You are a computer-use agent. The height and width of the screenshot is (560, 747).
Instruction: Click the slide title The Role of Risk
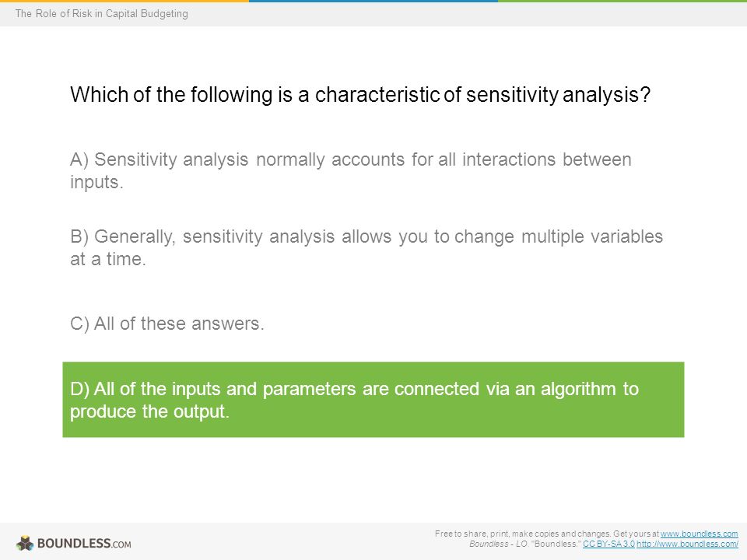tap(101, 14)
